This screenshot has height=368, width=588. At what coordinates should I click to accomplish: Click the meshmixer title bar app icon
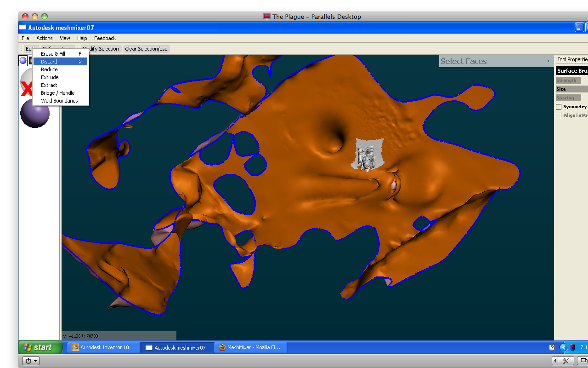pyautogui.click(x=23, y=28)
